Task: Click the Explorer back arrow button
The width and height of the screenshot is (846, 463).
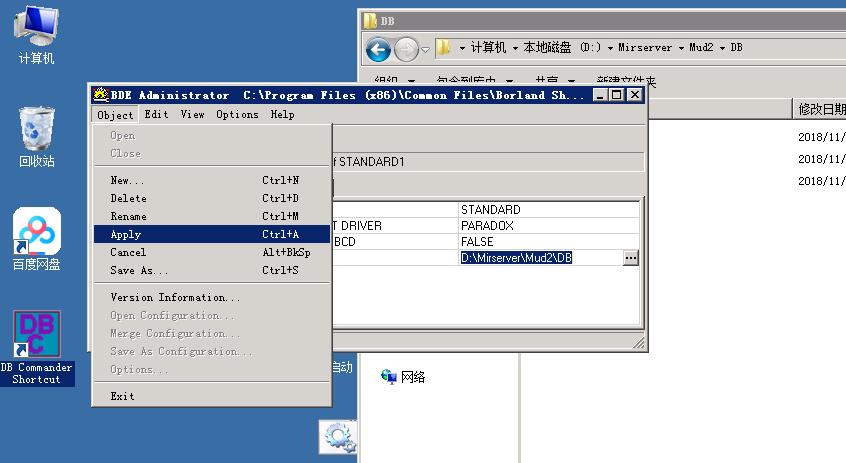Action: coord(378,48)
